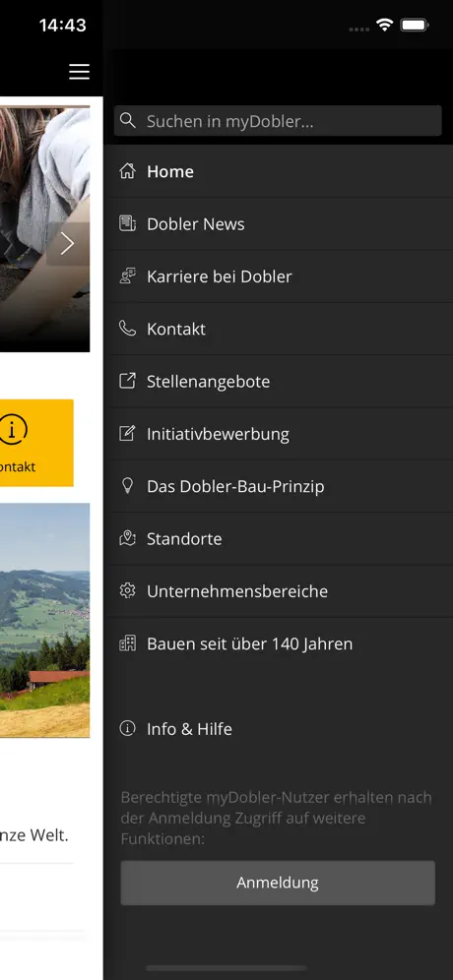The height and width of the screenshot is (980, 453).
Task: Click the Karriere bei Dobler icon
Action: [127, 276]
